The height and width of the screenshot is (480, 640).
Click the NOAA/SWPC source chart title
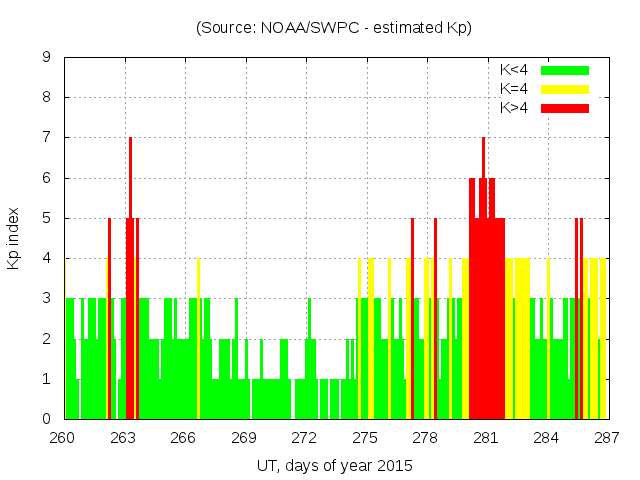click(x=334, y=27)
